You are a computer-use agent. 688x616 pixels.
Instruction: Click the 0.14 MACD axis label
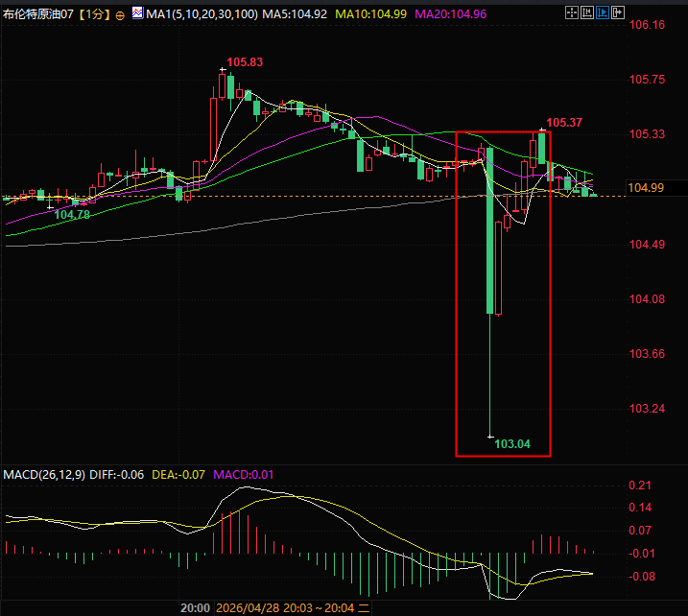[640, 508]
